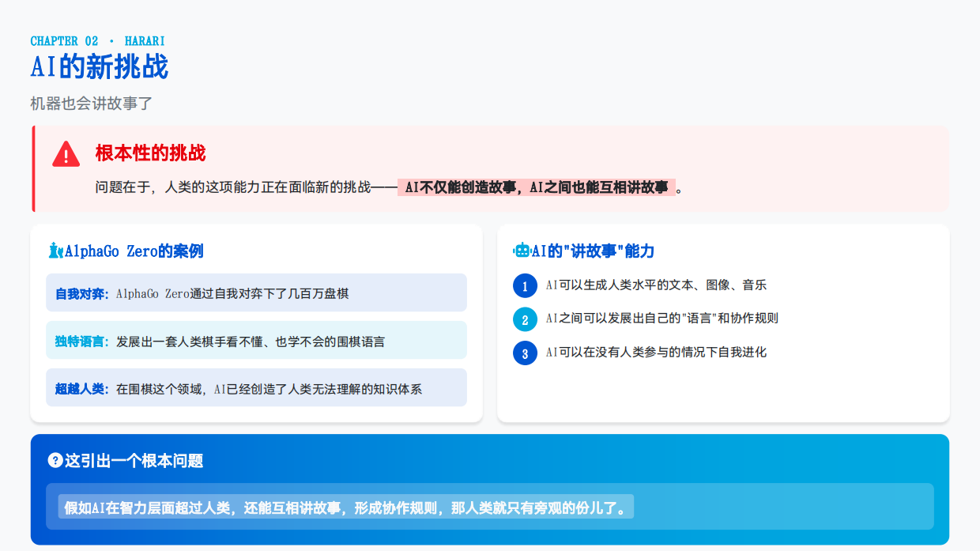Click the AI的新挑战 title link
This screenshot has height=551, width=980.
click(x=99, y=68)
